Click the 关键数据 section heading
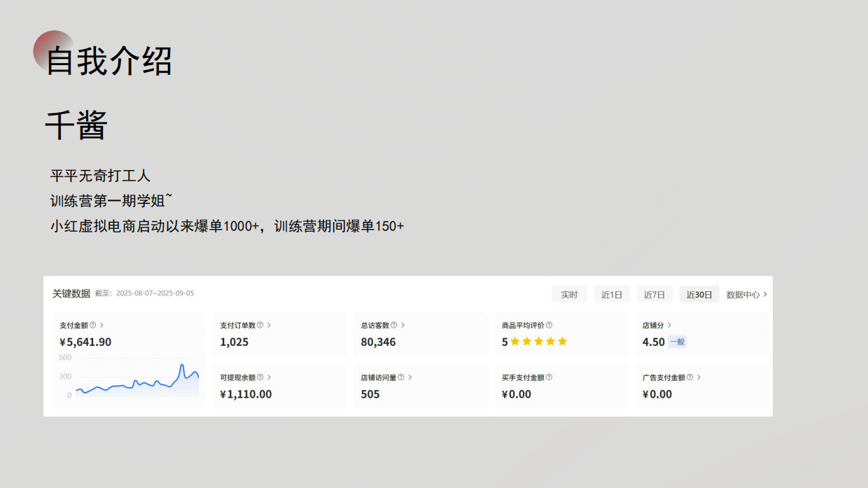The image size is (868, 488). pyautogui.click(x=71, y=293)
